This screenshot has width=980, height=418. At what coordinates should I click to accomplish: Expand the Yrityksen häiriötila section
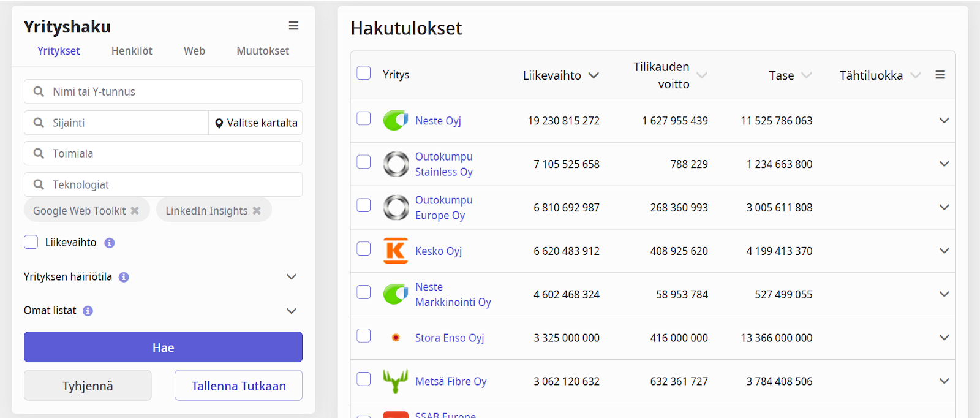coord(292,277)
